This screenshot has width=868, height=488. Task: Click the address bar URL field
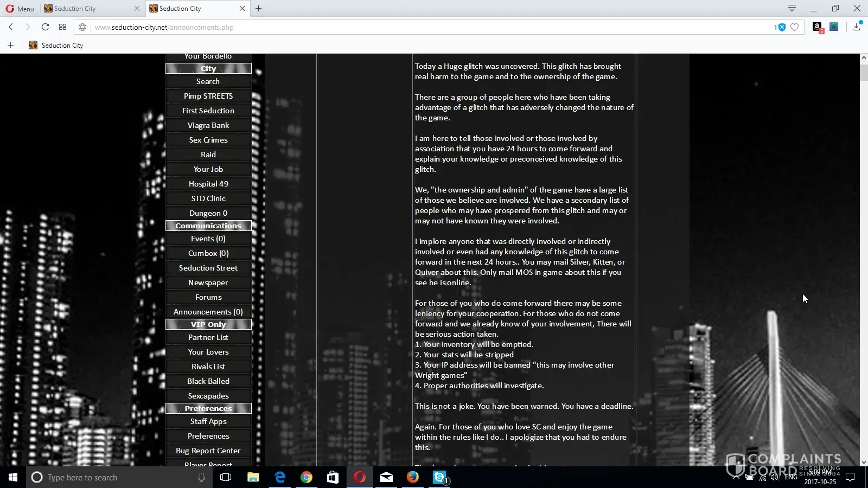pyautogui.click(x=380, y=27)
